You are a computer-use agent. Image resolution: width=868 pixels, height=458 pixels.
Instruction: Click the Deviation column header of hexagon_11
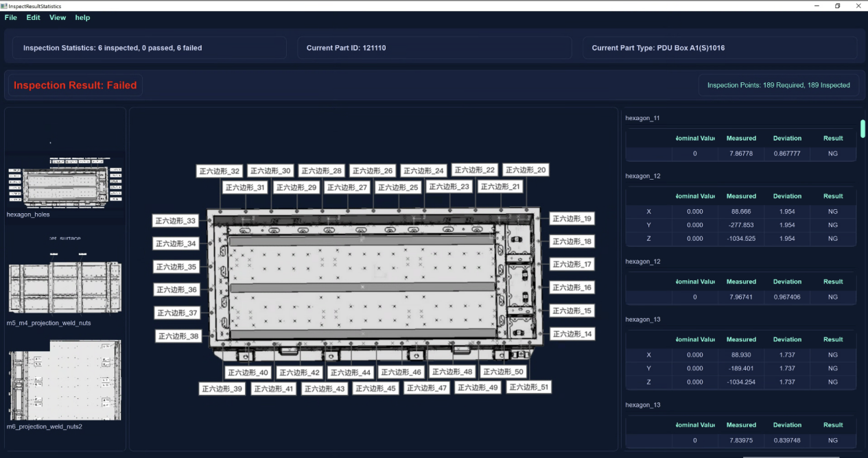pyautogui.click(x=787, y=138)
